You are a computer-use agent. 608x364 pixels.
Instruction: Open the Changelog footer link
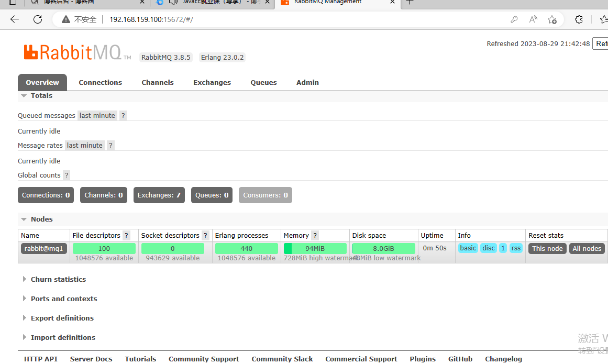pos(504,359)
